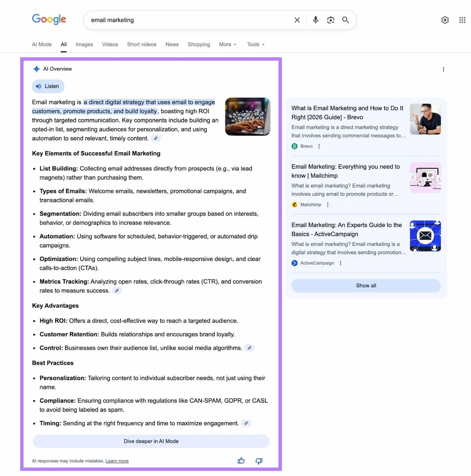Click the 'Compliance:' bullet label
471x476 pixels.
click(58, 401)
